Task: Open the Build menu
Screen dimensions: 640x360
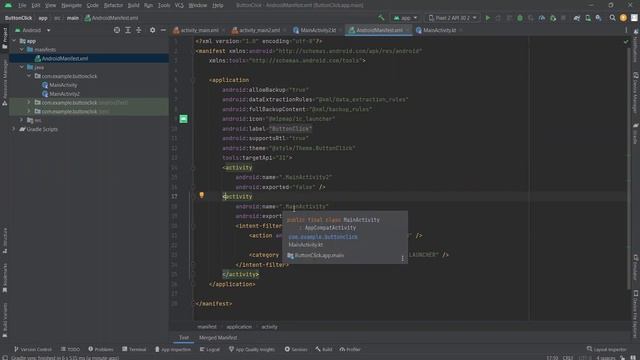Action: tap(133, 5)
